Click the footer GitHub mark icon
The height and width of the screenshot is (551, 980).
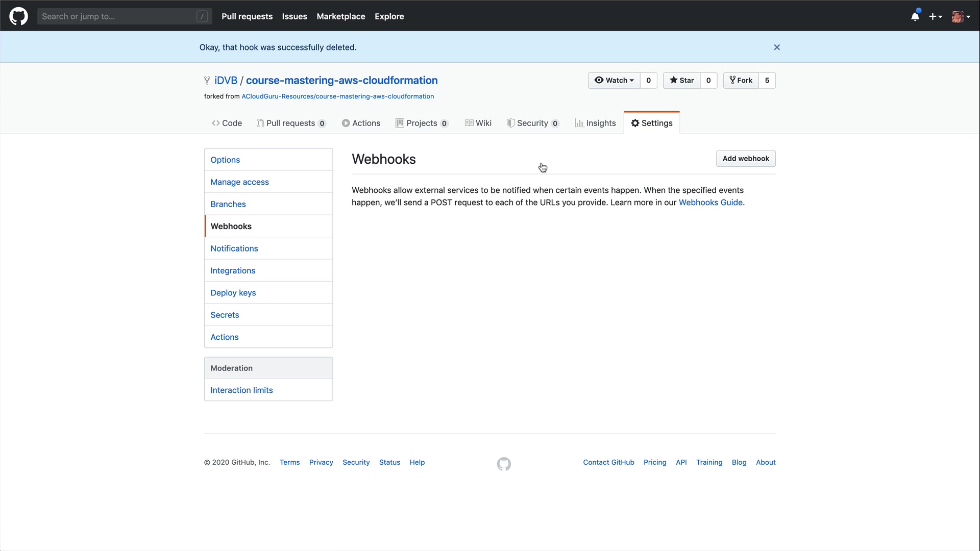pos(504,464)
